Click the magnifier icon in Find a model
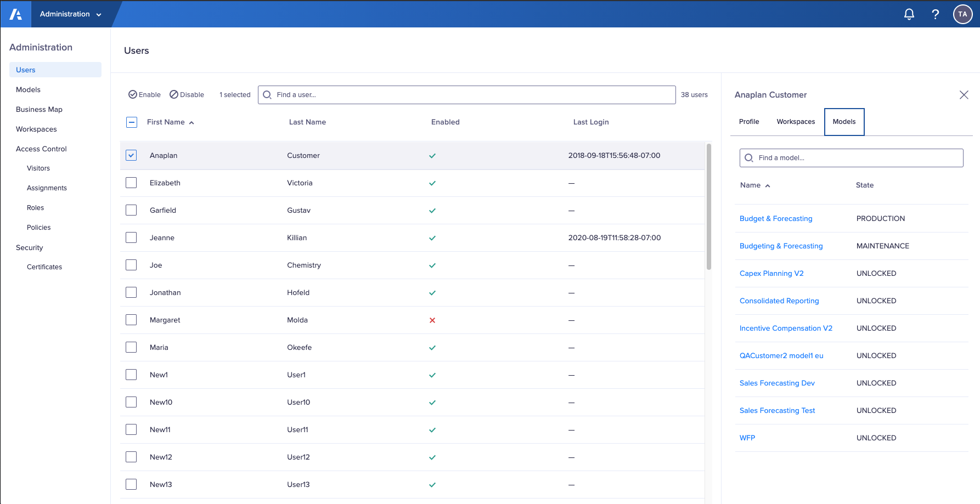980x504 pixels. (749, 158)
